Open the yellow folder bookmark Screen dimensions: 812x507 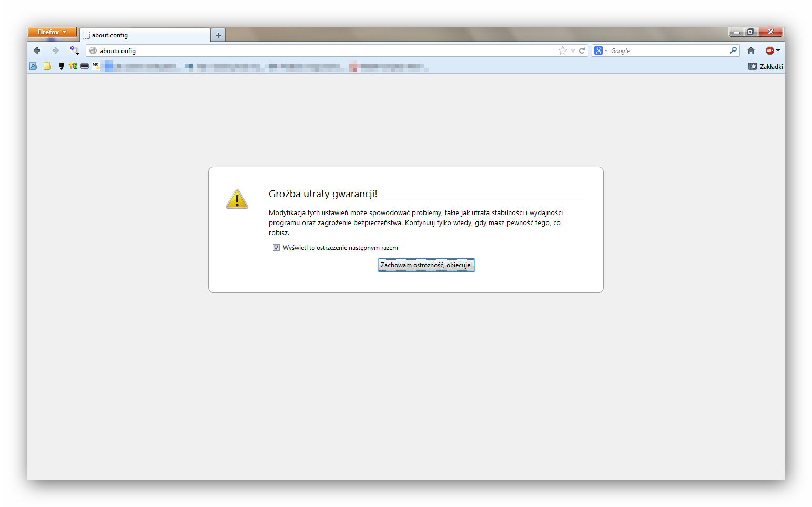coord(47,66)
